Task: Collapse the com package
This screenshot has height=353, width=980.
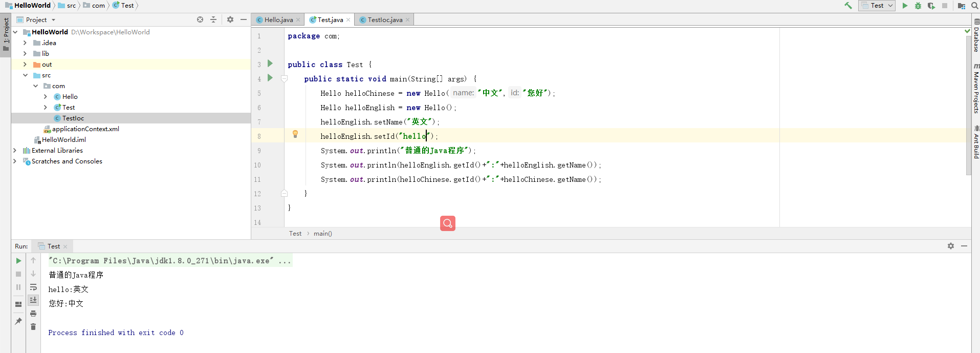Action: tap(35, 86)
